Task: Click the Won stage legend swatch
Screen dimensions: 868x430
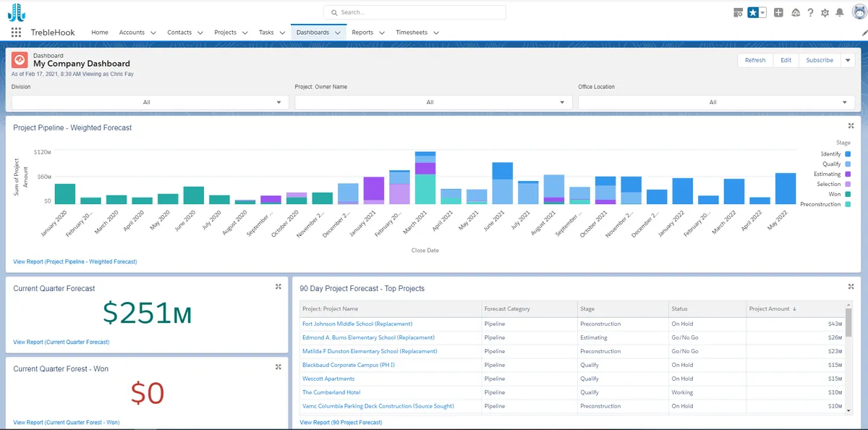Action: [x=848, y=195]
